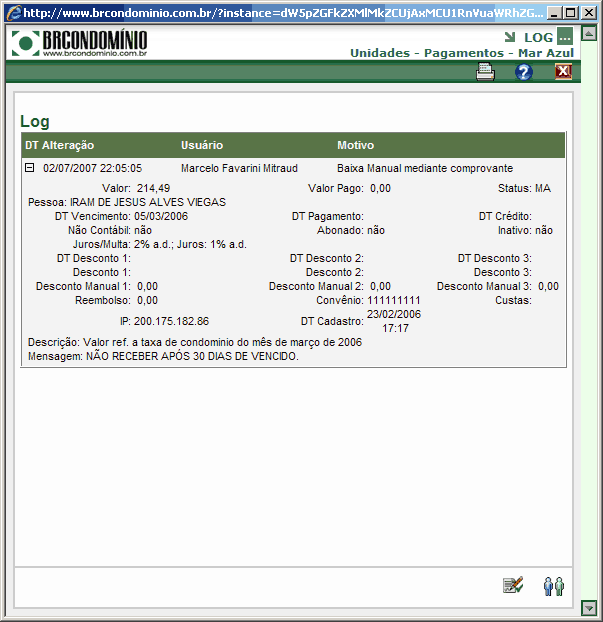Click the scrollbar up arrow
603x622 pixels.
coord(589,33)
